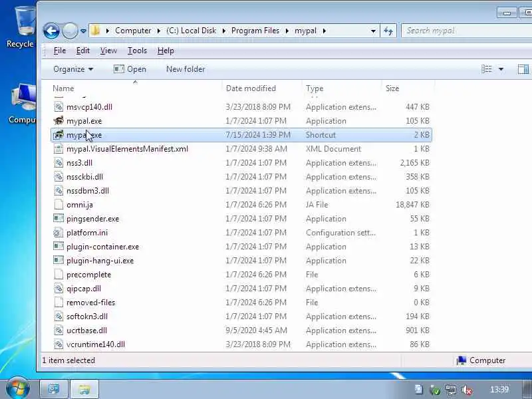Select the ucrtbase.dll file icon
Screen dimensions: 532x399
pyautogui.click(x=59, y=330)
